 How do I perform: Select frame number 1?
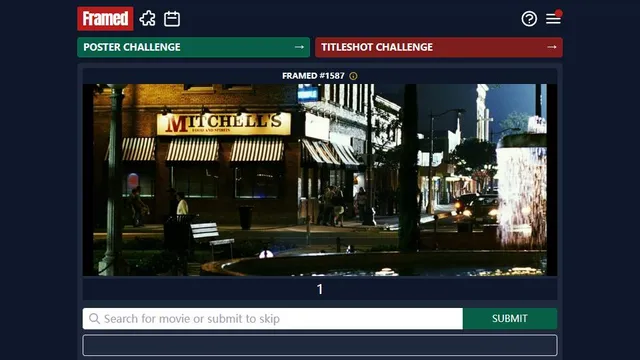(x=320, y=289)
